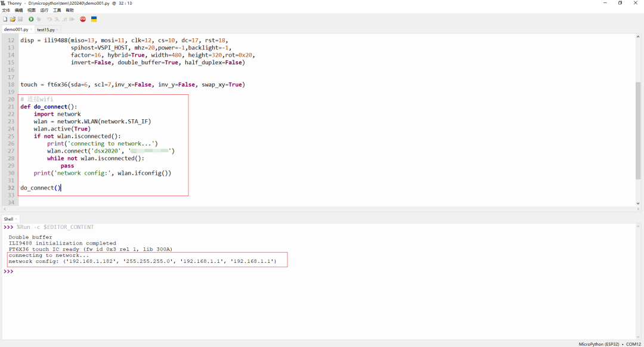The image size is (644, 347).
Task: Close the Shell panel tab
Action: [x=17, y=219]
